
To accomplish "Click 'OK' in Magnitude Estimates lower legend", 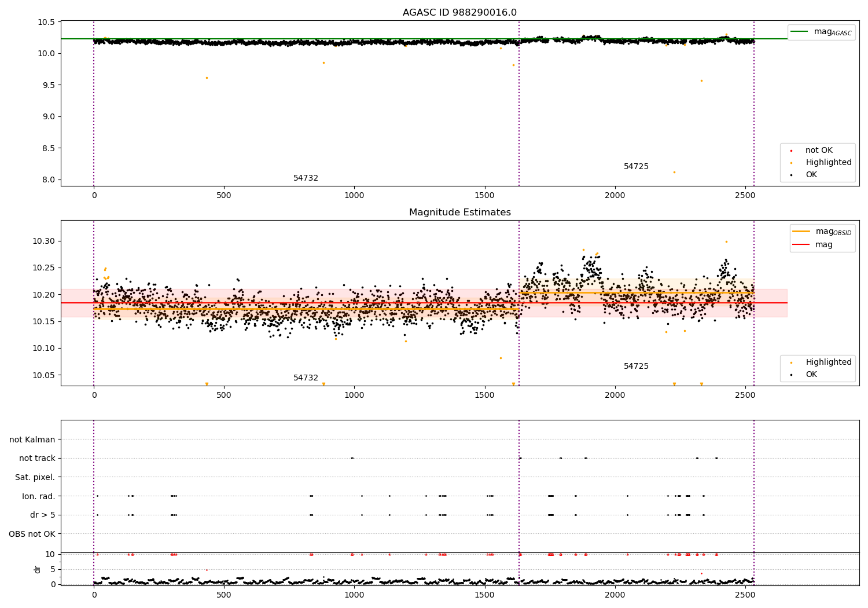I will (811, 375).
